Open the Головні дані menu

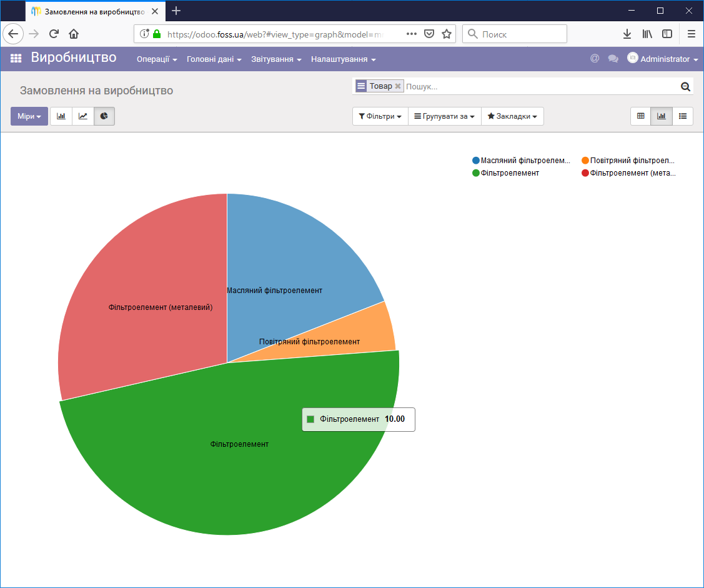[x=214, y=59]
